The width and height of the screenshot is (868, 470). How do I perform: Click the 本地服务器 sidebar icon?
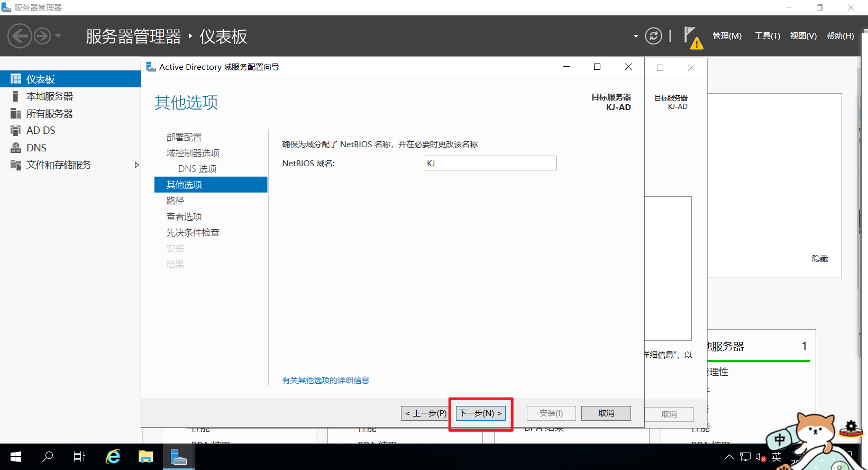point(16,96)
